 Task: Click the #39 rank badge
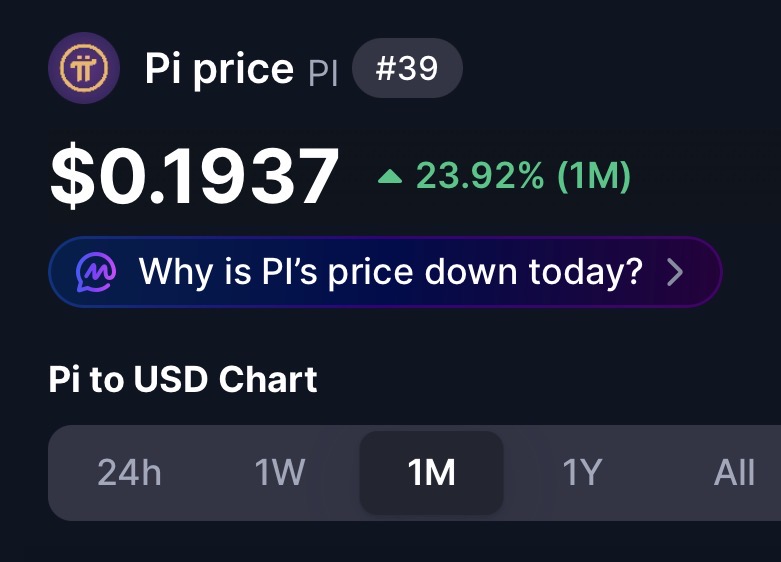point(407,68)
